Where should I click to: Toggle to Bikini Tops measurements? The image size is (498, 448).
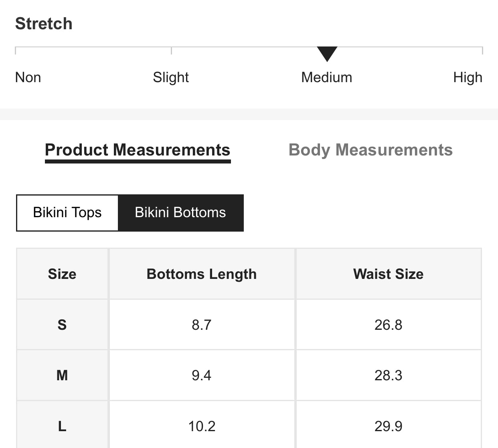[67, 212]
